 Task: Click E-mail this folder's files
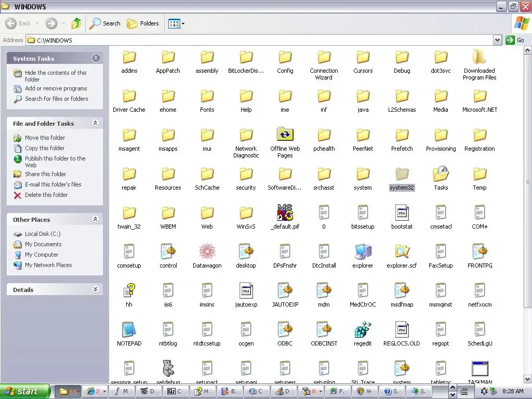(53, 184)
